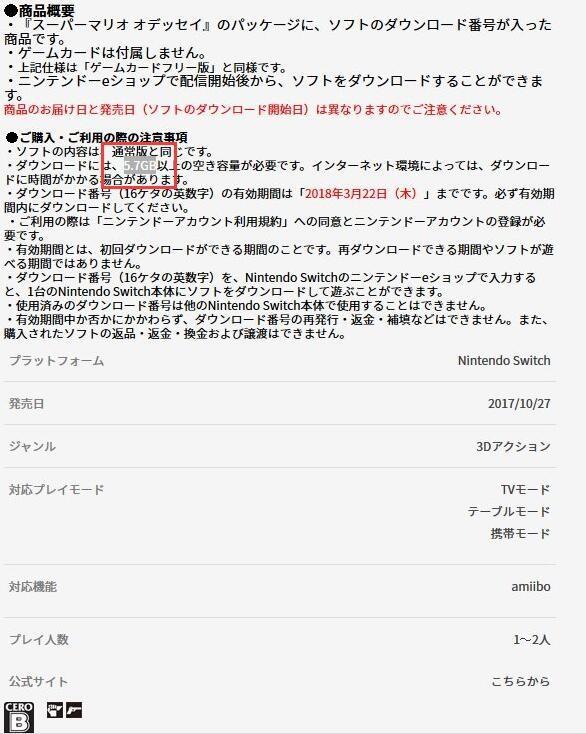Screen dimensions: 586x734
Task: Click the ご購入・ご利用の際の注意事項 heading
Action: point(96,137)
